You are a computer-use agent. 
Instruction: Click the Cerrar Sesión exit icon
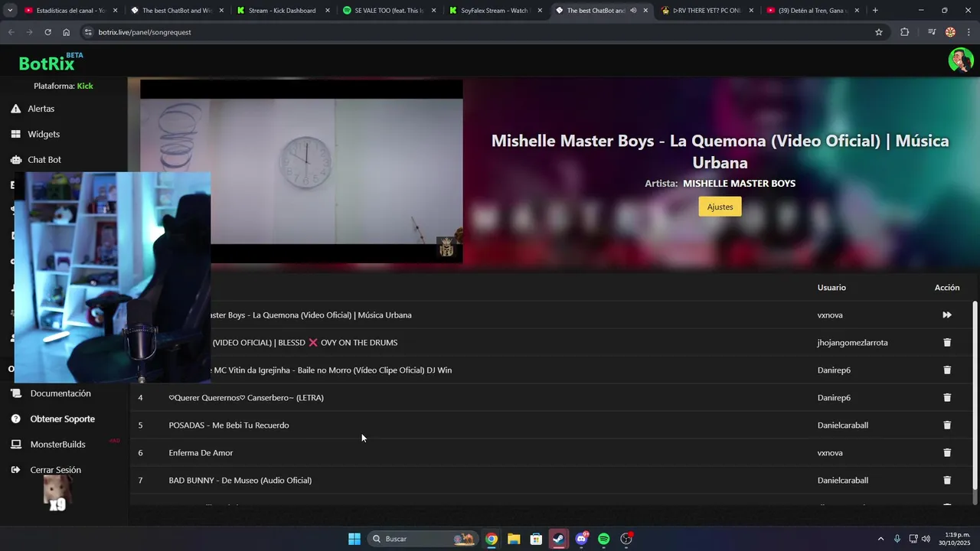[15, 470]
